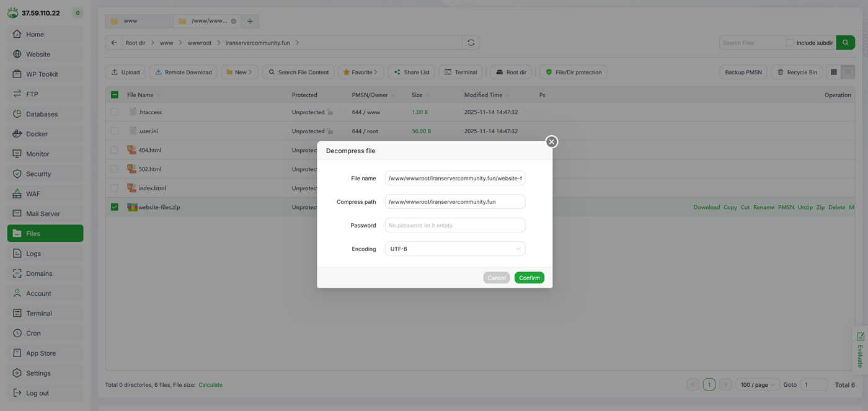Open Databases in the sidebar menu
The image size is (868, 411).
[42, 114]
